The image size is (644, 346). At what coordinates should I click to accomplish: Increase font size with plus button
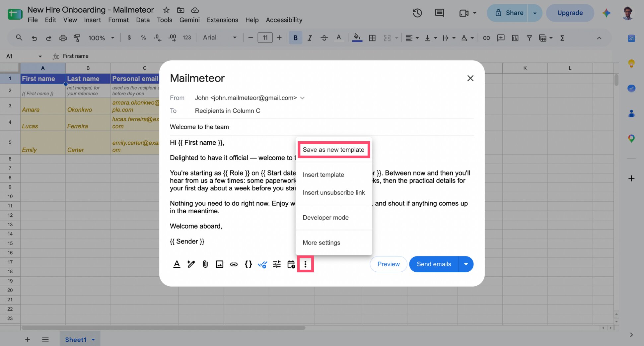pos(279,38)
